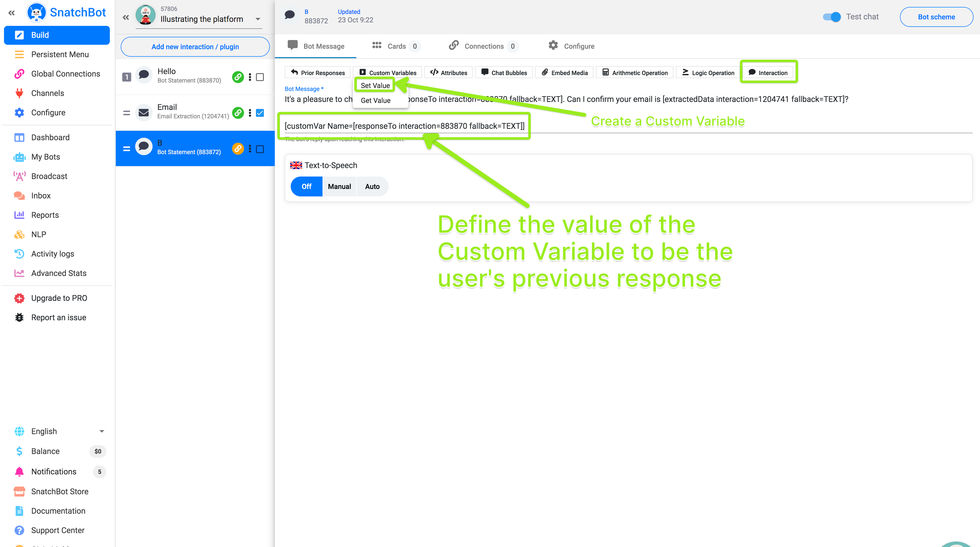Choose Get Value menu item
980x547 pixels.
pos(375,100)
